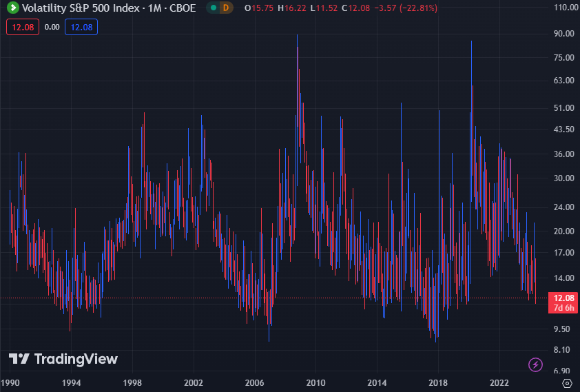Viewport: 580px width, 392px height.
Task: Click the 1998 time axis label
Action: point(132,383)
